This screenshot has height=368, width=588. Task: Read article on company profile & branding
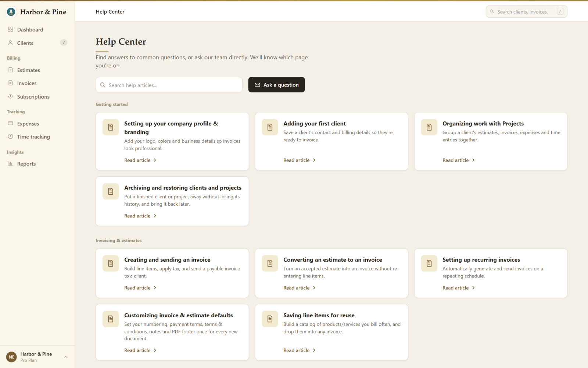click(140, 160)
